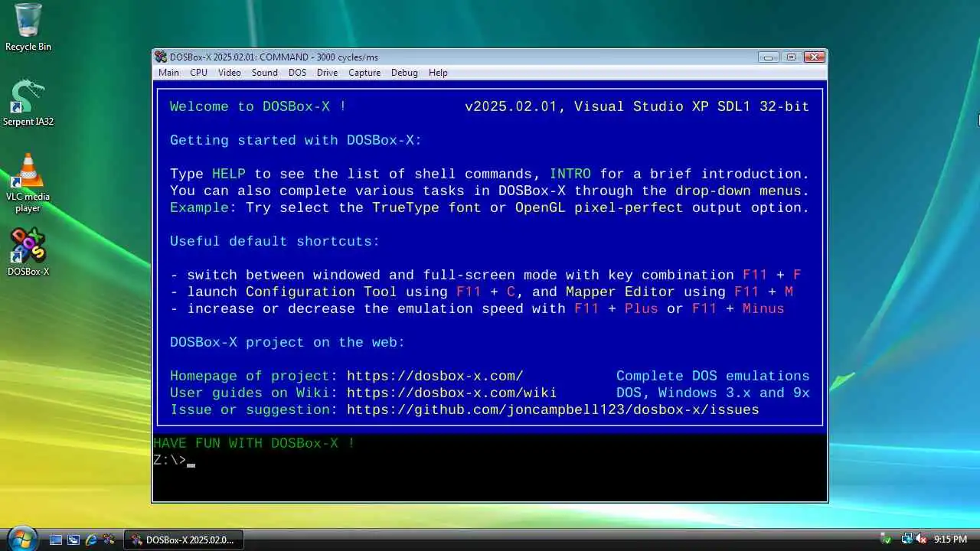Click the word HELP in the intro text
The image size is (980, 551).
pos(229,174)
